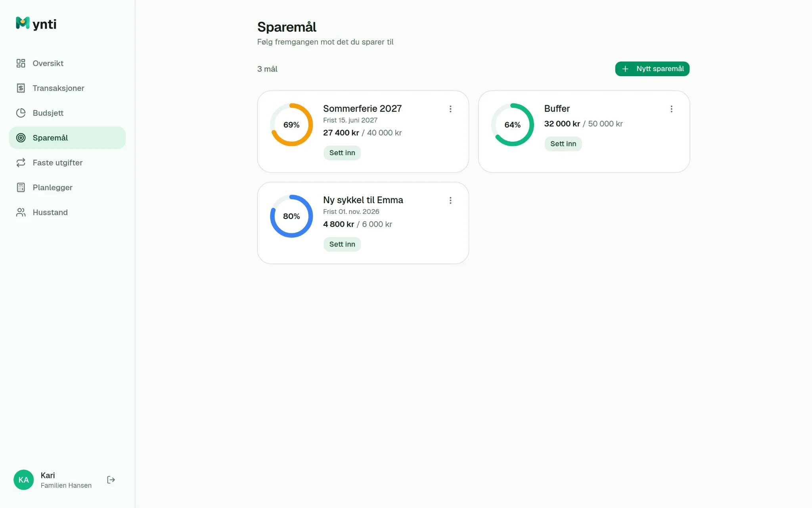
Task: Go to Oversikt page
Action: (67, 63)
